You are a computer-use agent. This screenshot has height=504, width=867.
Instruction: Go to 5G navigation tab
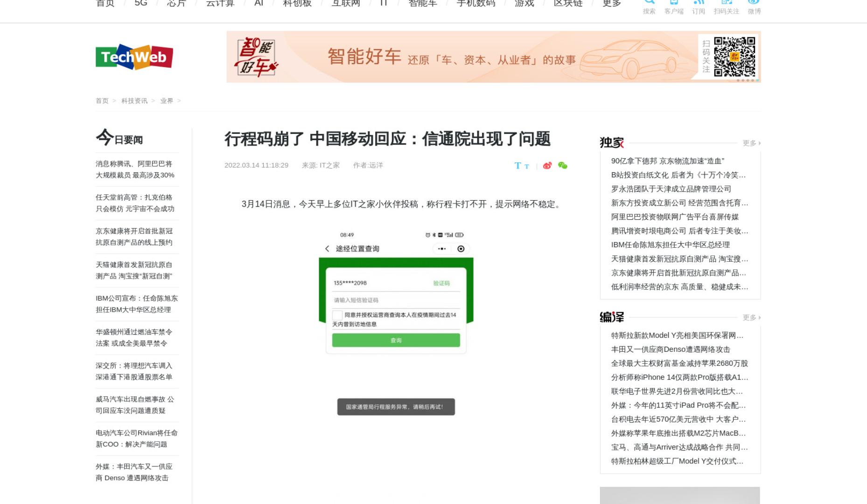pyautogui.click(x=141, y=3)
